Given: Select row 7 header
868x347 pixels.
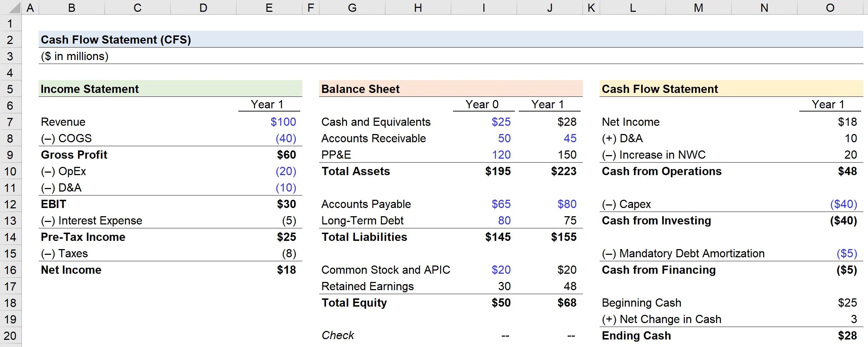Looking at the screenshot, I should [10, 122].
